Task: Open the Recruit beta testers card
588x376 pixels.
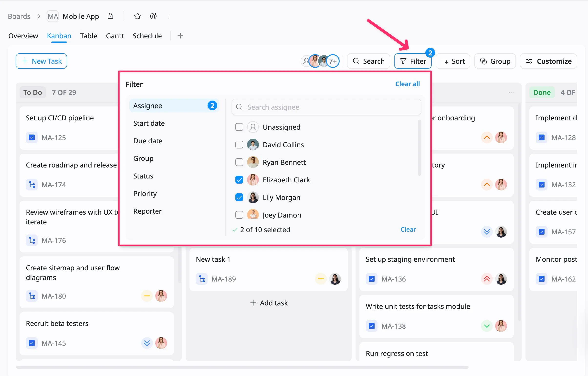Action: click(x=97, y=333)
